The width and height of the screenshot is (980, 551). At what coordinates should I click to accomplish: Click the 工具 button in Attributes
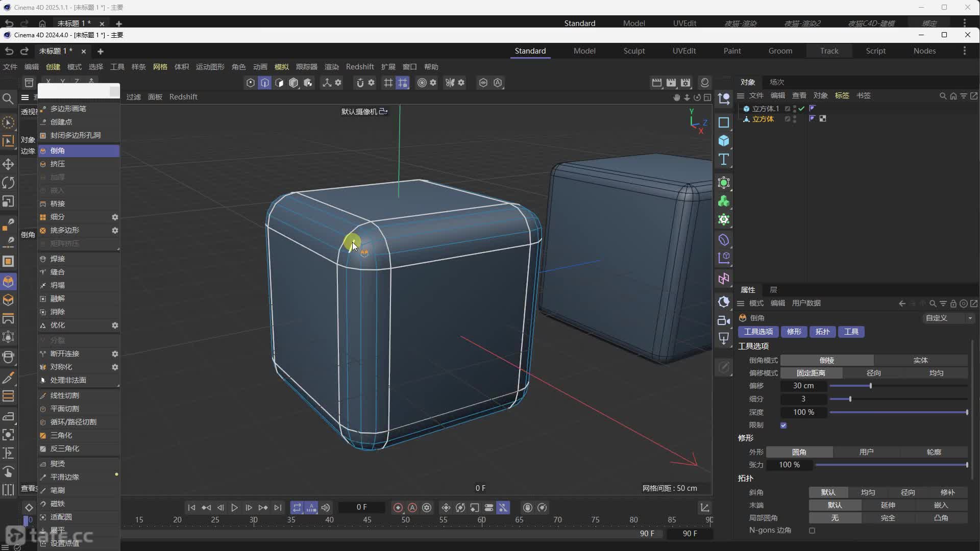(851, 332)
